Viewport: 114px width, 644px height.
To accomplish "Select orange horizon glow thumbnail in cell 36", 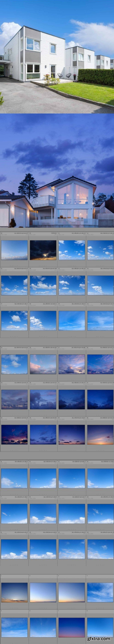I will 101,434.
